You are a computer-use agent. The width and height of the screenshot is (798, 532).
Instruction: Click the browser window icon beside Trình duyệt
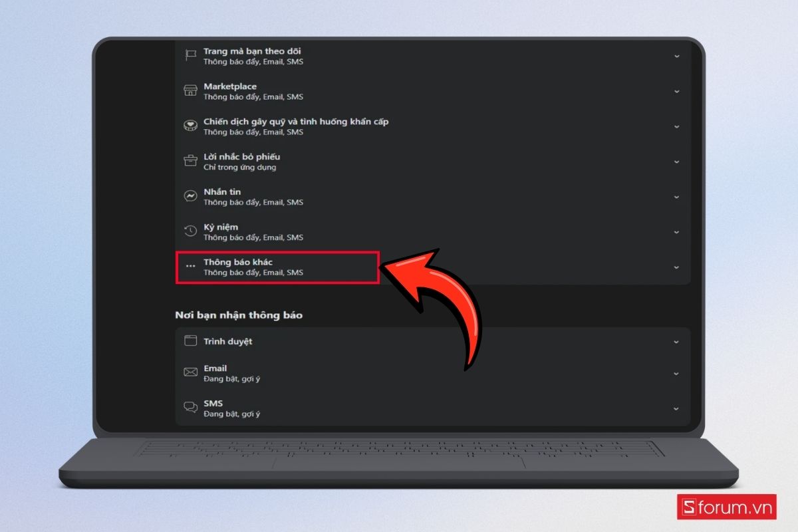click(x=191, y=341)
